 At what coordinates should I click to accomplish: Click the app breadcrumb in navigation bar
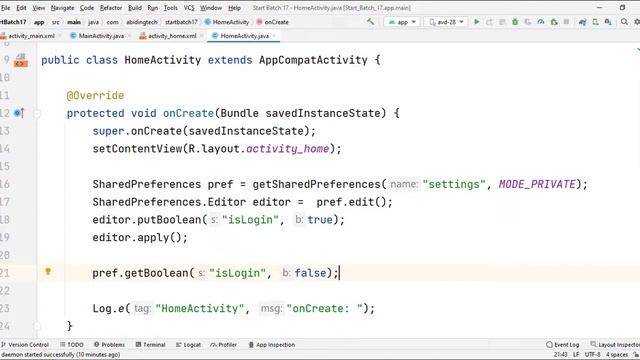coord(39,22)
